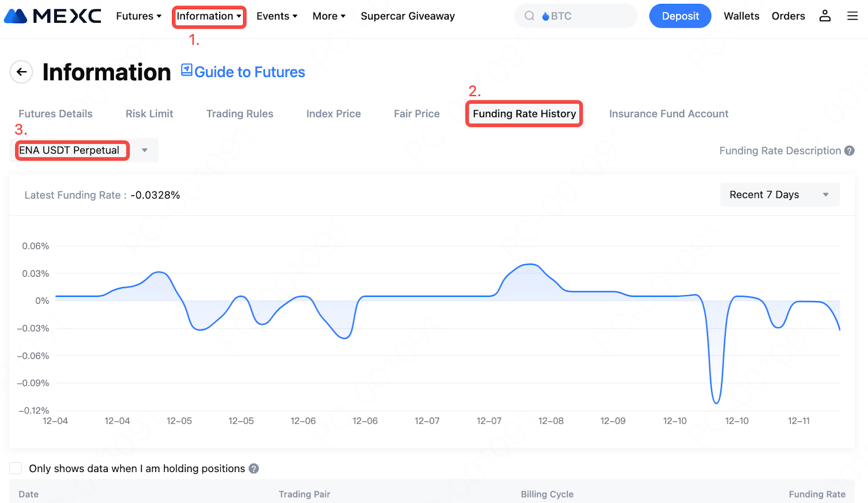Image resolution: width=868 pixels, height=503 pixels.
Task: Select the Funding Rate History tab
Action: click(x=524, y=114)
